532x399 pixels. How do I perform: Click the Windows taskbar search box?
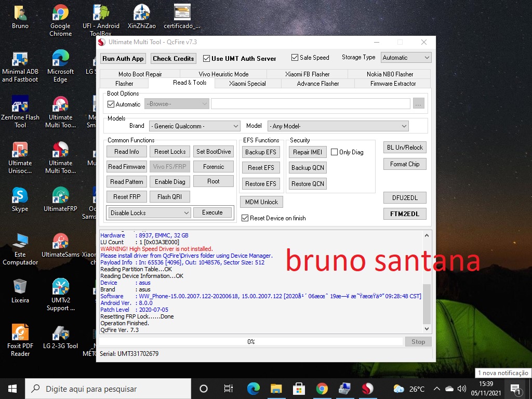coord(108,389)
